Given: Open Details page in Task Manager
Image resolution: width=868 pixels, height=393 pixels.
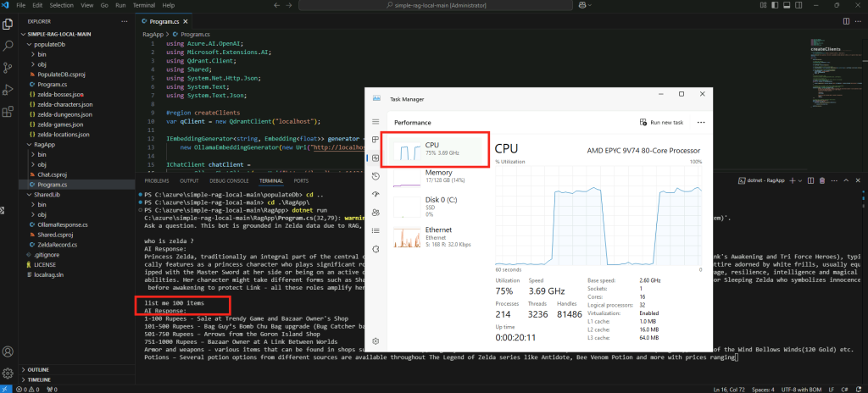Looking at the screenshot, I should [x=376, y=230].
